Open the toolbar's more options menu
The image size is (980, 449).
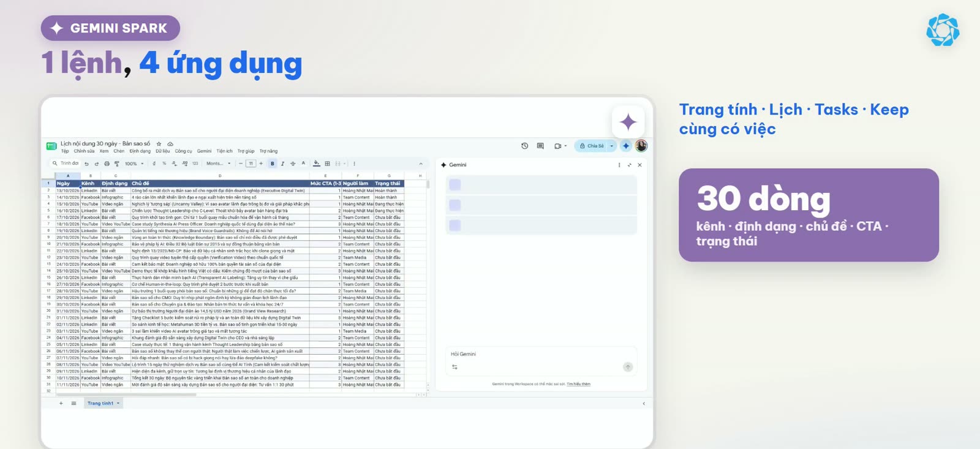click(354, 164)
